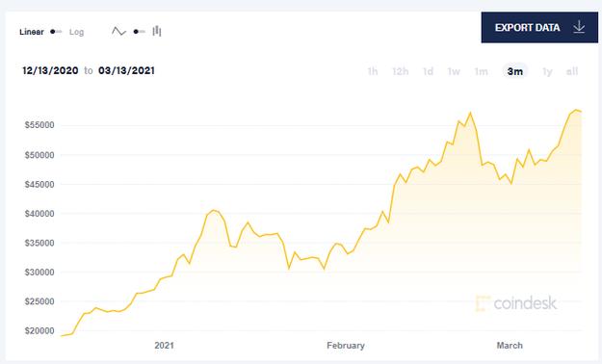The image size is (602, 364).
Task: Open the start date 12/13/2020
Action: (50, 70)
